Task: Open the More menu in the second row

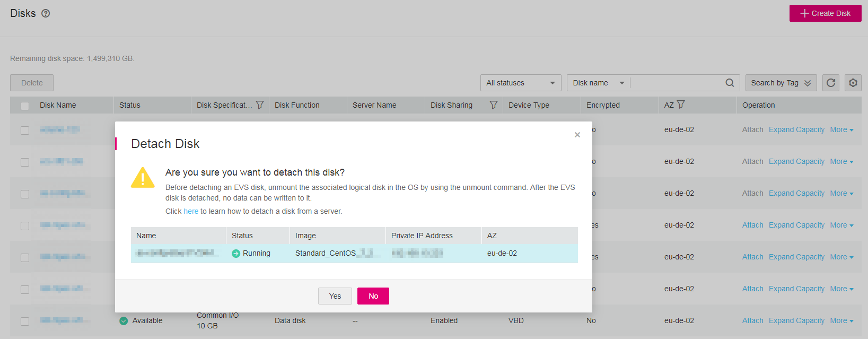Action: point(841,161)
